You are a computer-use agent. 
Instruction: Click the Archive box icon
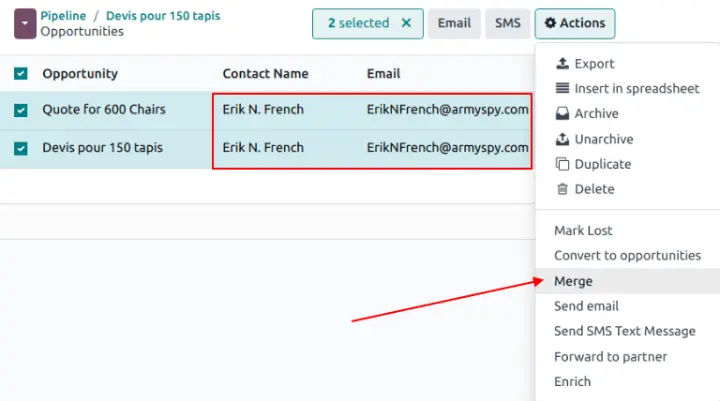coord(562,114)
